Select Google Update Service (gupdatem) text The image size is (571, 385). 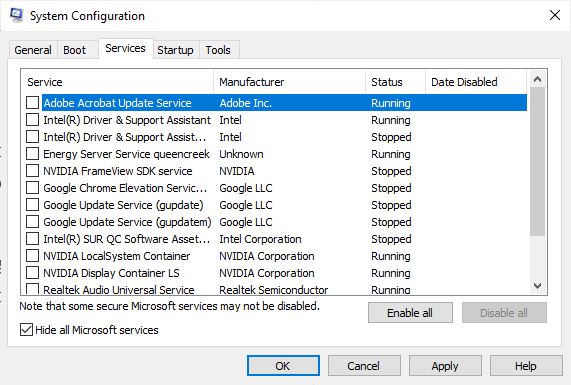[x=127, y=222]
